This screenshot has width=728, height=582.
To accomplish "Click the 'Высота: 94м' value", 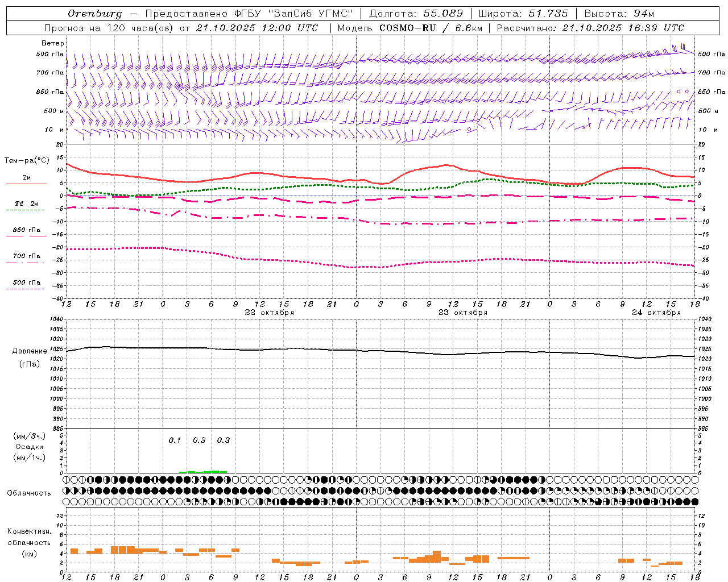I will 619,14.
